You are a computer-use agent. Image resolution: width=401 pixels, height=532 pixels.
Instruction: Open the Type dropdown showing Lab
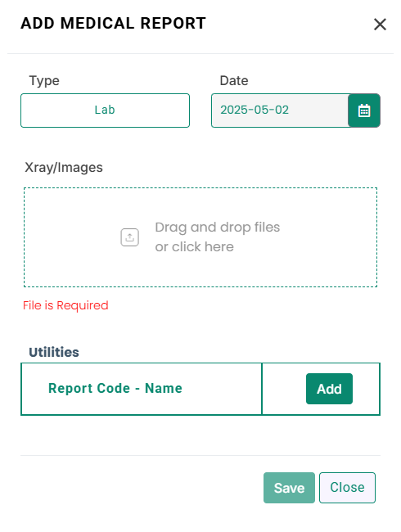tap(106, 110)
